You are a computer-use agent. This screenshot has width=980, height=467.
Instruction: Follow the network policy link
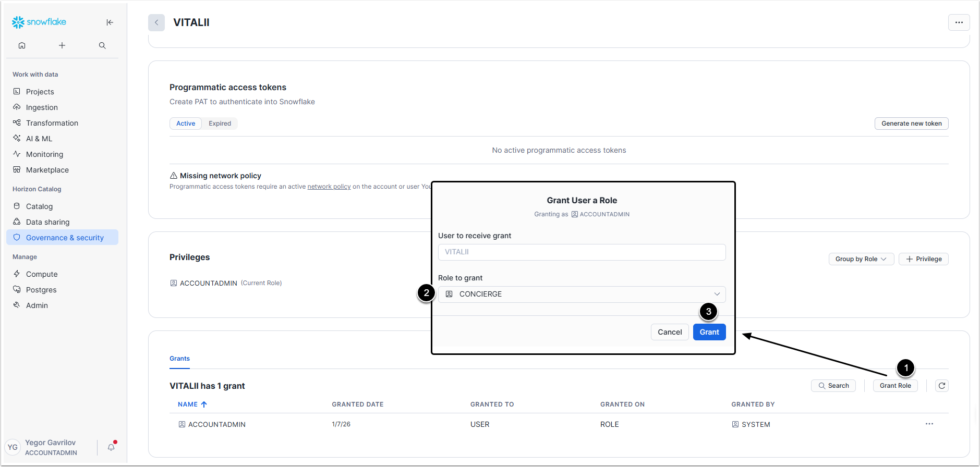(329, 187)
